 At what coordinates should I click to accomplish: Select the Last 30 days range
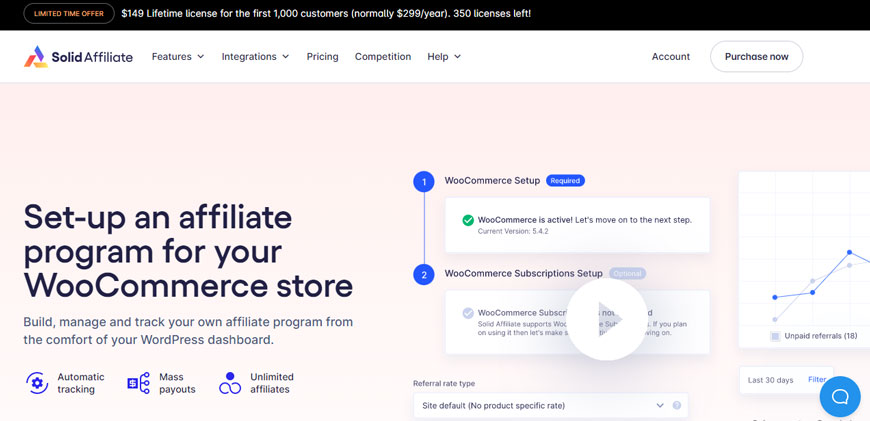[x=770, y=381]
